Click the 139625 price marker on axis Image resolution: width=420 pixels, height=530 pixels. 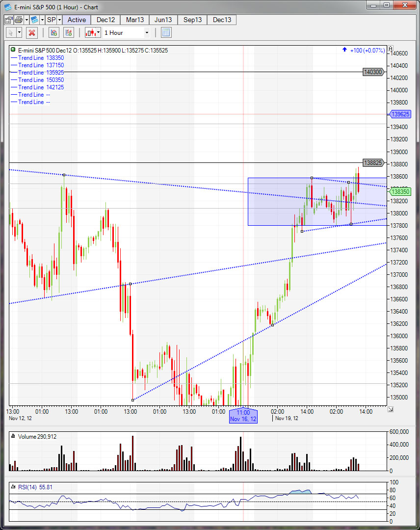click(x=400, y=114)
